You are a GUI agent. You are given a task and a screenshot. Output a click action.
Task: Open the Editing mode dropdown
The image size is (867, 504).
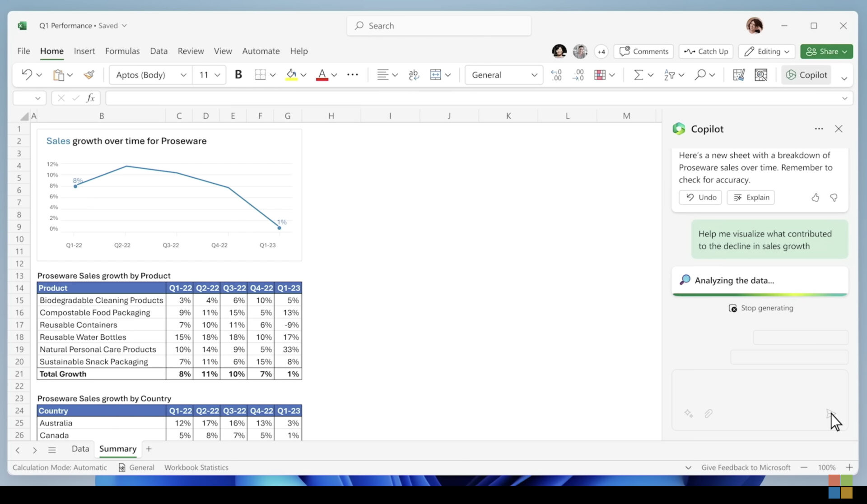[x=767, y=51]
